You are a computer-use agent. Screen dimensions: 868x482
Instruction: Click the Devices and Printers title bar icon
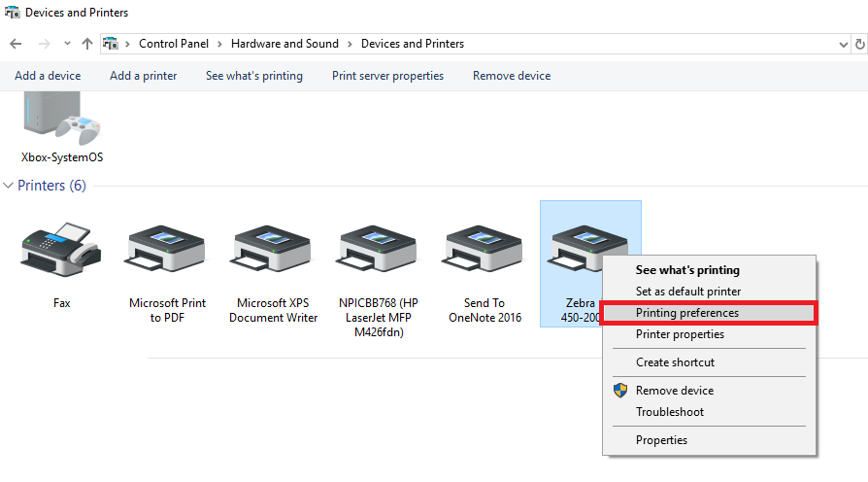pos(13,12)
